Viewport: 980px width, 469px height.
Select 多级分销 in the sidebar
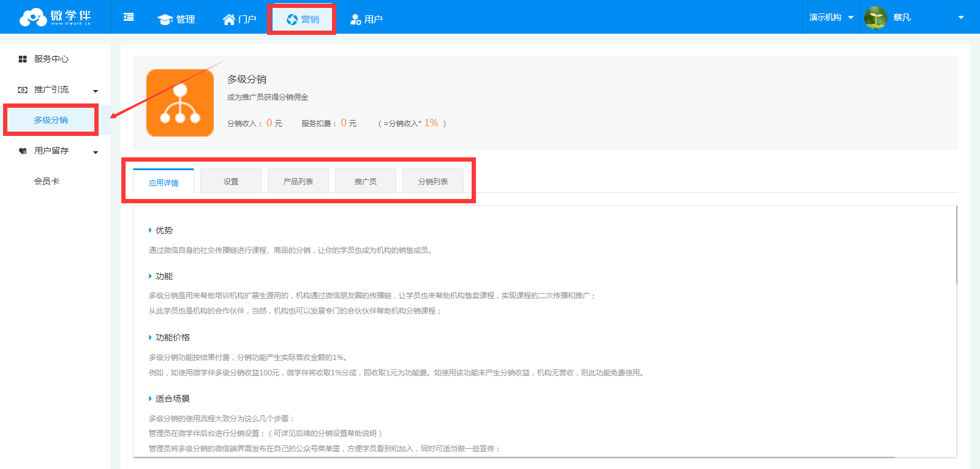tap(51, 120)
